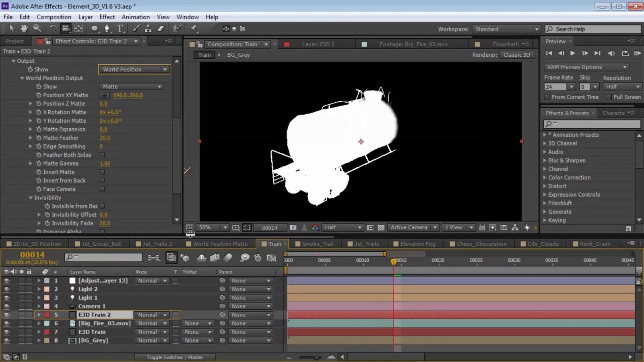The height and width of the screenshot is (362, 644).
Task: Click the Classic 3D renderer button
Action: pyautogui.click(x=517, y=55)
